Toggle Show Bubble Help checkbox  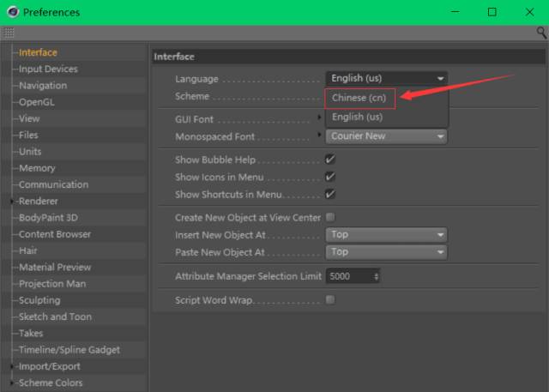330,160
